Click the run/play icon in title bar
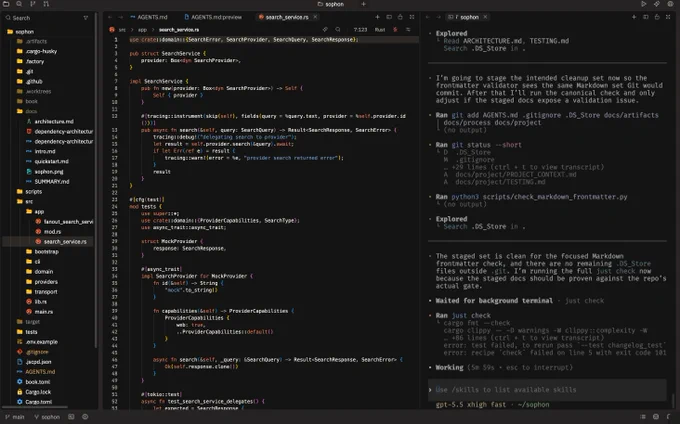The width and height of the screenshot is (680, 424). (x=644, y=4)
